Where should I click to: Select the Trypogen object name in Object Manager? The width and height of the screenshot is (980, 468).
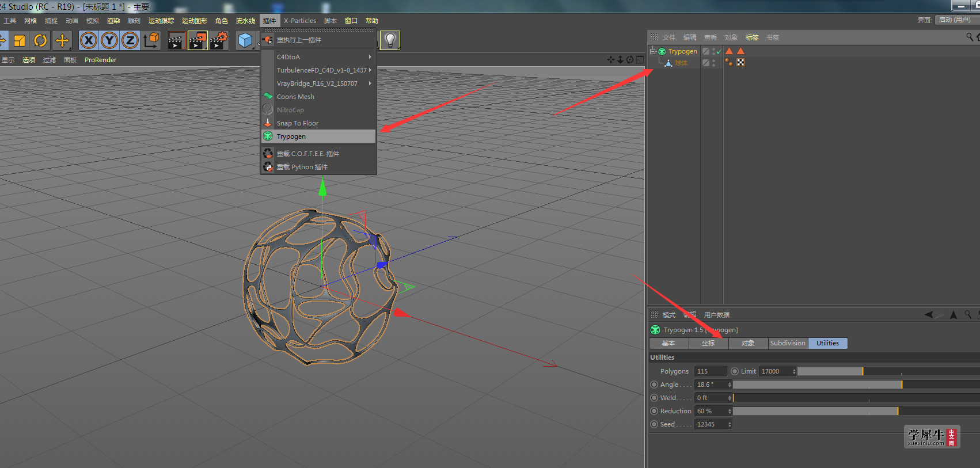coord(683,51)
